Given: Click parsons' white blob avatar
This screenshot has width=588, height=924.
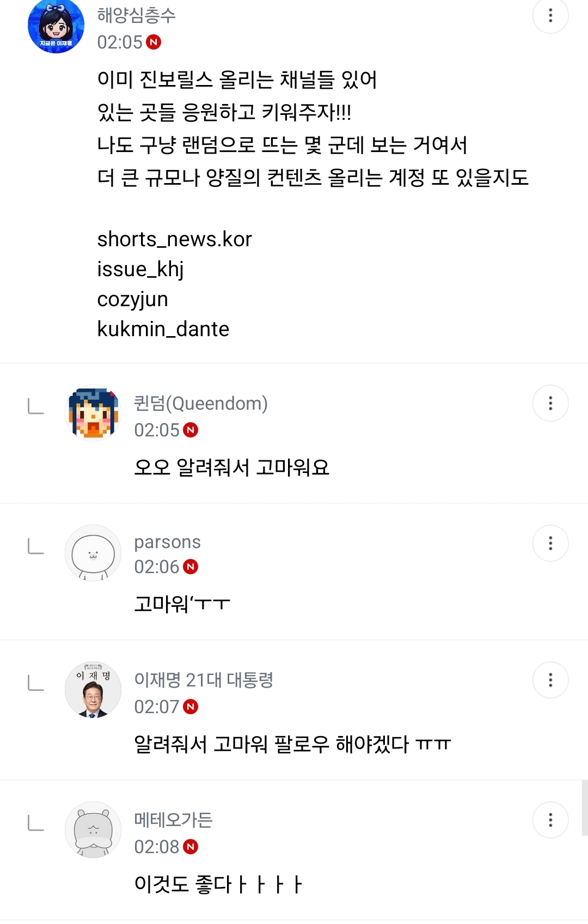Looking at the screenshot, I should (x=93, y=553).
